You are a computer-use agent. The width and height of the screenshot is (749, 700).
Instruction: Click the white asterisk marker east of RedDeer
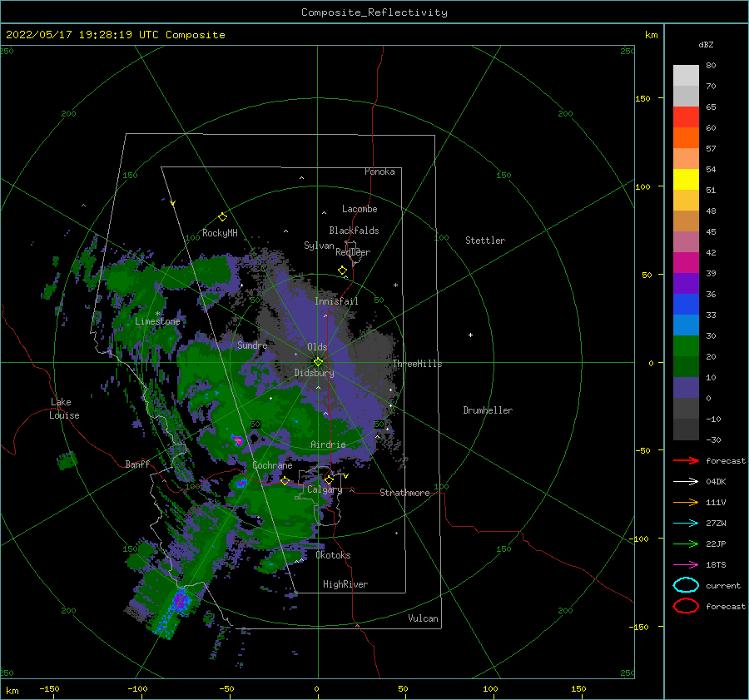pyautogui.click(x=395, y=285)
